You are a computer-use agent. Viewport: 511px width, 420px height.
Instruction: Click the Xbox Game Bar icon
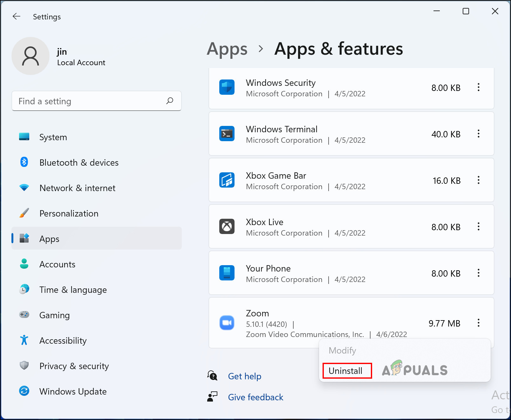(x=227, y=180)
